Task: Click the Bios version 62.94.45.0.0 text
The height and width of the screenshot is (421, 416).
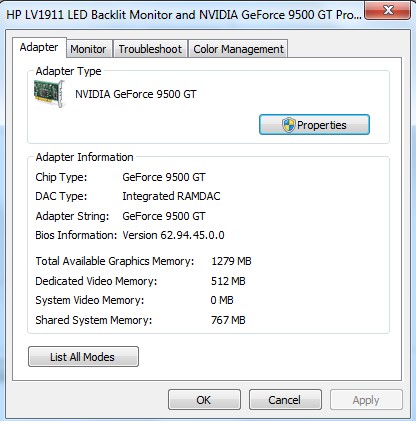Action: point(173,235)
